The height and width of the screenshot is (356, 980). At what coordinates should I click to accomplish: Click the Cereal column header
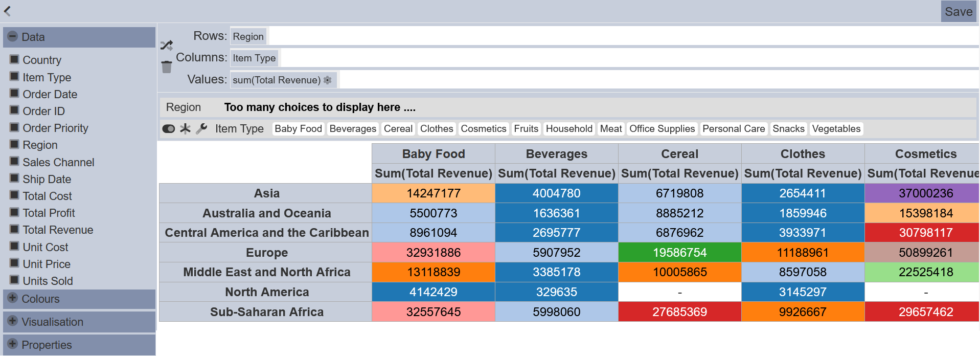tap(680, 153)
